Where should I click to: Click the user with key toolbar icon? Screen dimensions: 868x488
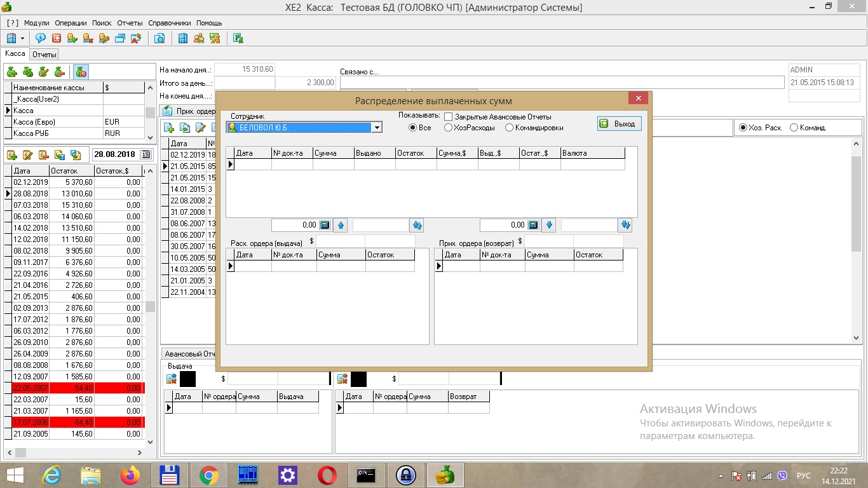104,38
